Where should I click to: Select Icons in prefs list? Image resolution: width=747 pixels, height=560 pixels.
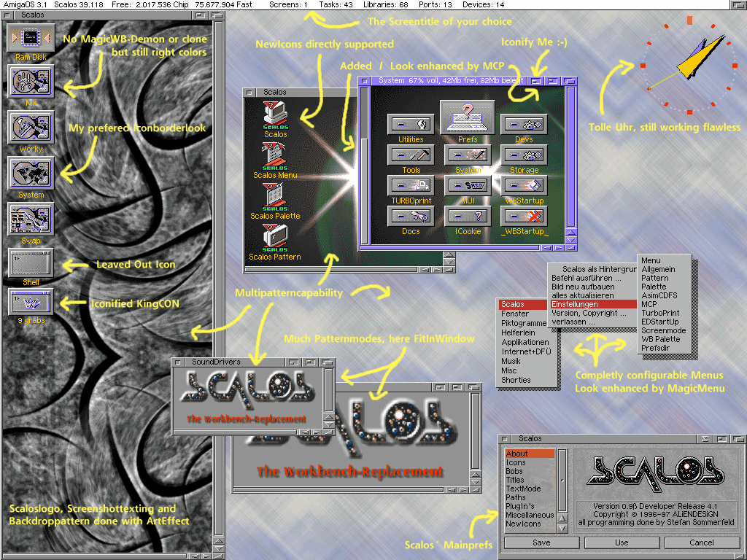tap(530, 462)
